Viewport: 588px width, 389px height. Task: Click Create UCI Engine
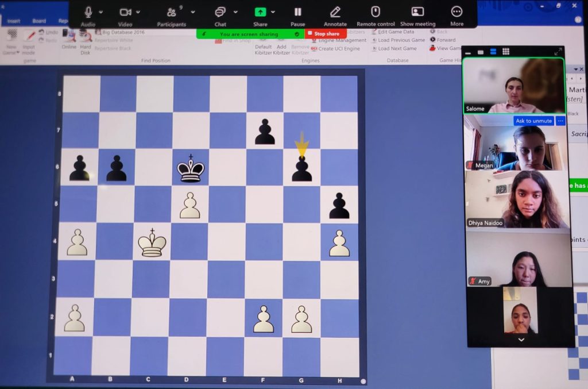point(335,49)
